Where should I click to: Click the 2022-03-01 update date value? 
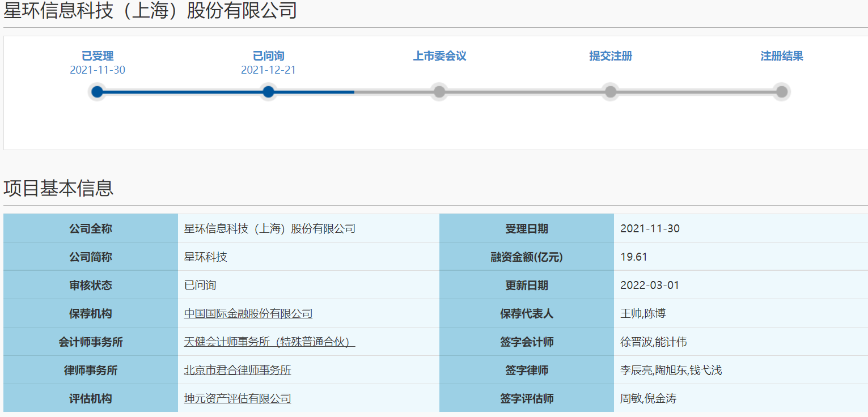(x=650, y=285)
